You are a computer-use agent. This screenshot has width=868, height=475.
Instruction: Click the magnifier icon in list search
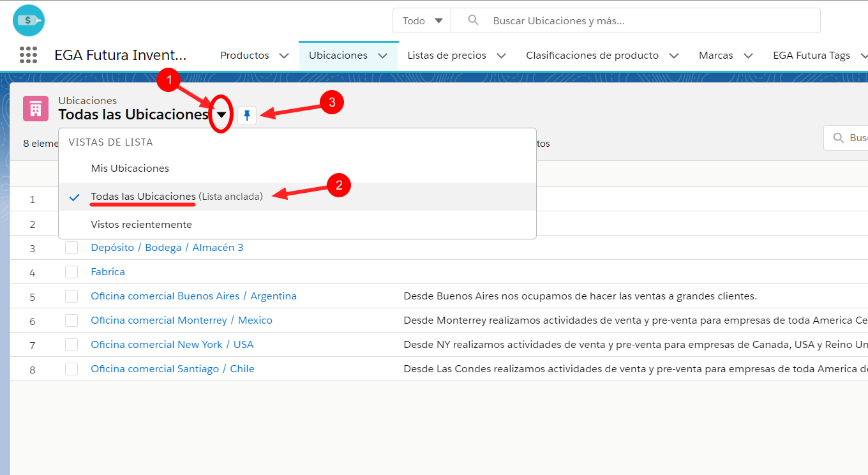point(837,138)
